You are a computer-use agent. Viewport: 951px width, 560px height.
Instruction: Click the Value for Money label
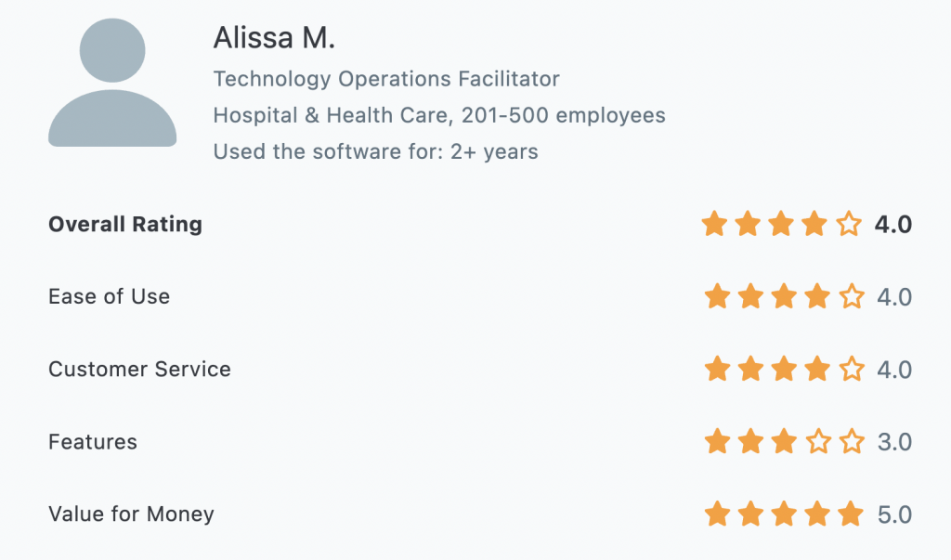point(131,514)
